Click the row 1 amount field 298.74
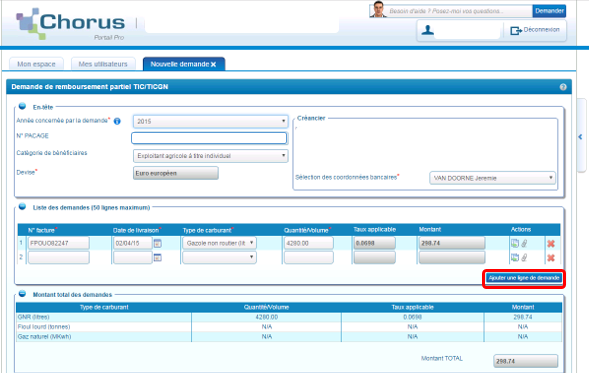589x373 pixels. click(452, 243)
